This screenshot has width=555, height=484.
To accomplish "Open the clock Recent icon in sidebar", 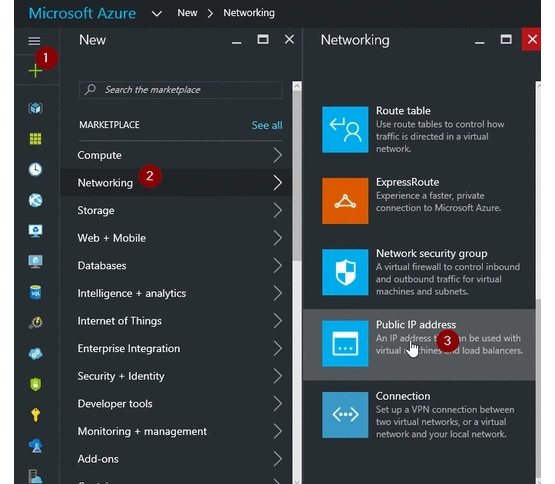I will tap(35, 169).
